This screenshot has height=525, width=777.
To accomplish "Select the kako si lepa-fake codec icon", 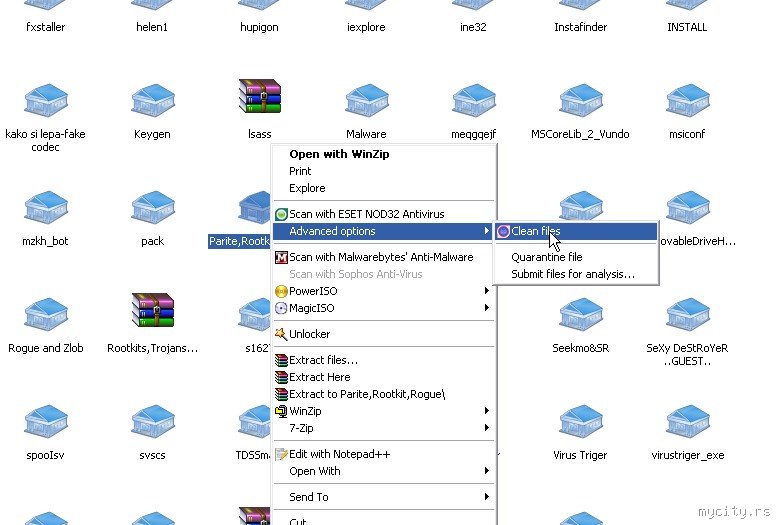I will (46, 100).
